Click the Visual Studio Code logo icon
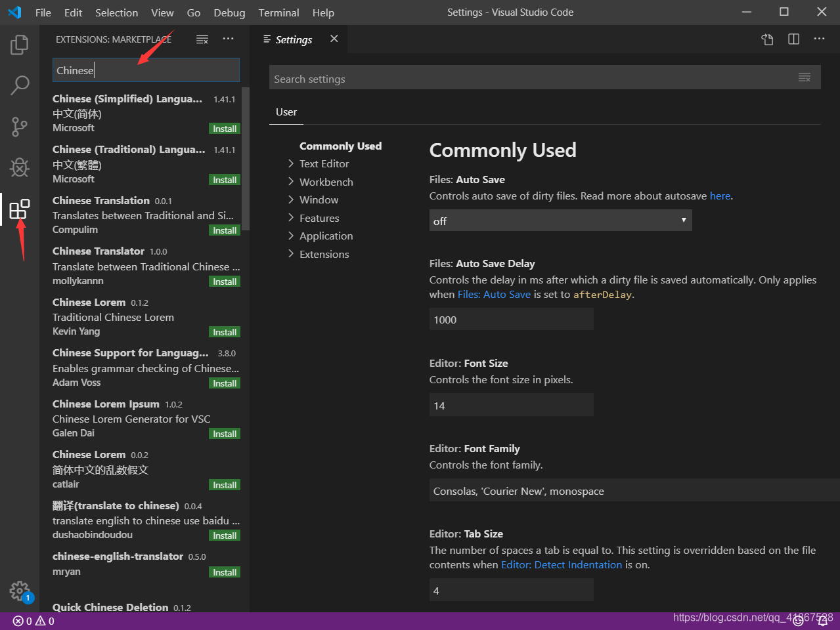The width and height of the screenshot is (840, 630). (x=14, y=12)
